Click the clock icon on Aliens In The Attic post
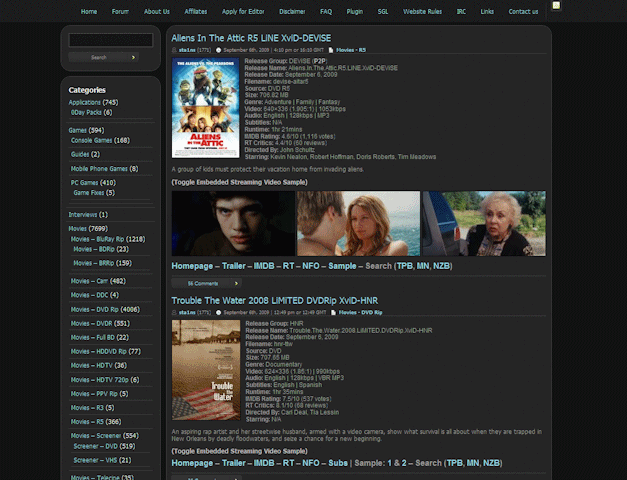The height and width of the screenshot is (480, 627). coord(218,50)
